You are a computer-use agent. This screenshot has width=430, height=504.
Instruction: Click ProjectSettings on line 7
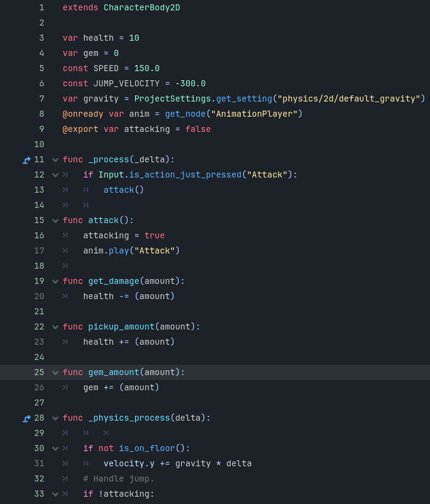[172, 98]
